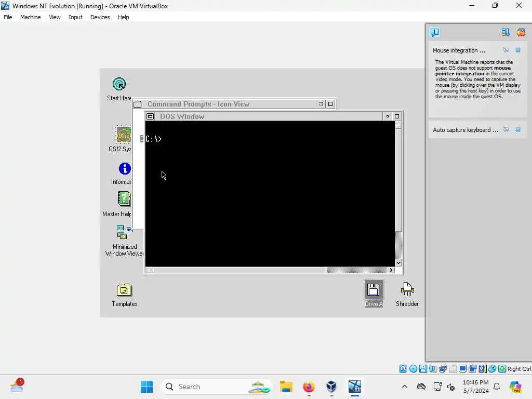The height and width of the screenshot is (399, 532).
Task: Click the taskbar Search box
Action: click(216, 387)
